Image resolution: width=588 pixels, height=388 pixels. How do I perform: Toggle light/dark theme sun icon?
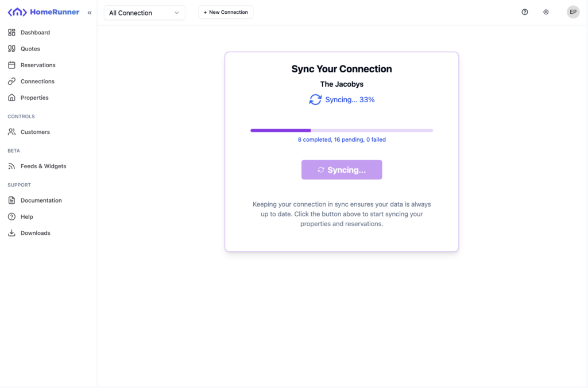[x=546, y=12]
